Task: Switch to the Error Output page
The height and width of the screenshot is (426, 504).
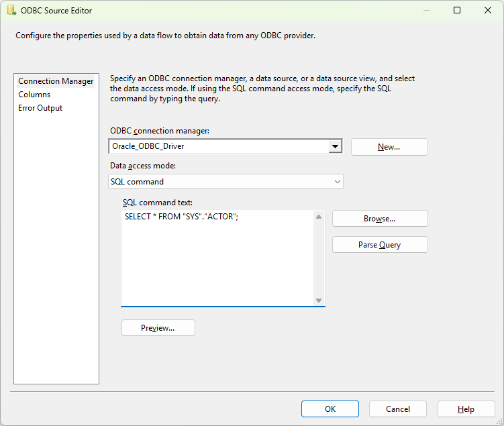Action: point(40,108)
